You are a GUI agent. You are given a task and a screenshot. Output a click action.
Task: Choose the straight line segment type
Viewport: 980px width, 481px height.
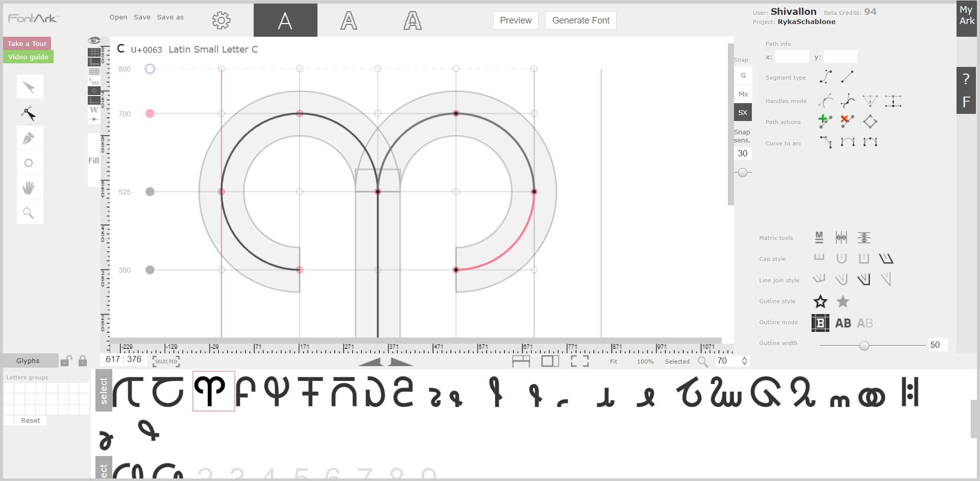pos(847,77)
